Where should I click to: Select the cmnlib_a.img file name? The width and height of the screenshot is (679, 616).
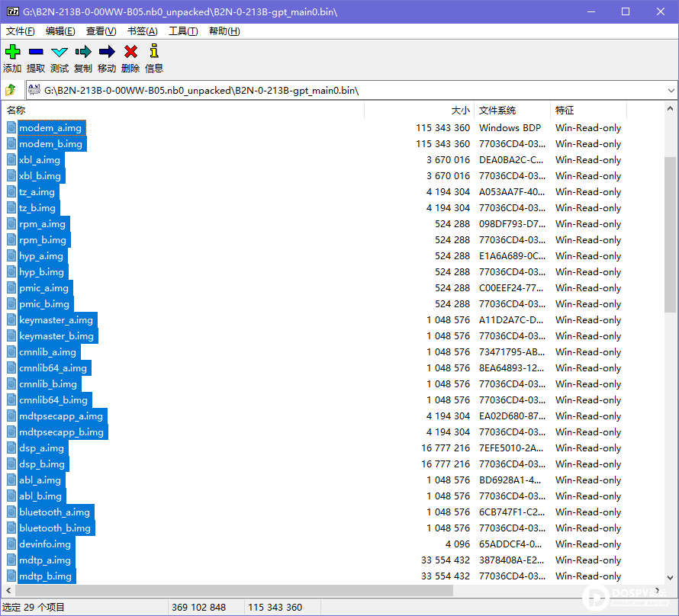tap(47, 351)
